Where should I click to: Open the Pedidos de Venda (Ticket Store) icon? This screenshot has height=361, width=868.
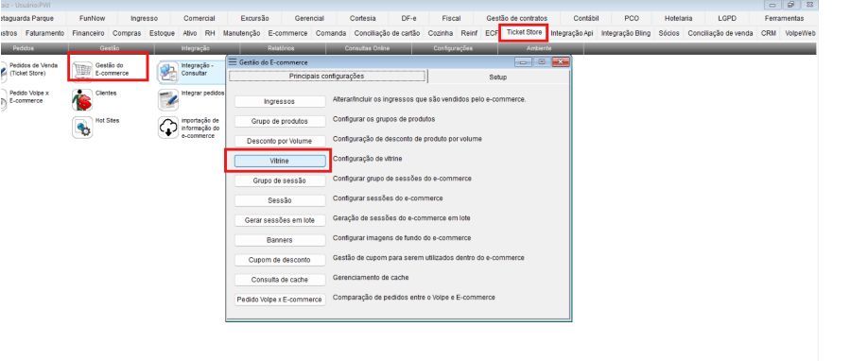coord(4,70)
